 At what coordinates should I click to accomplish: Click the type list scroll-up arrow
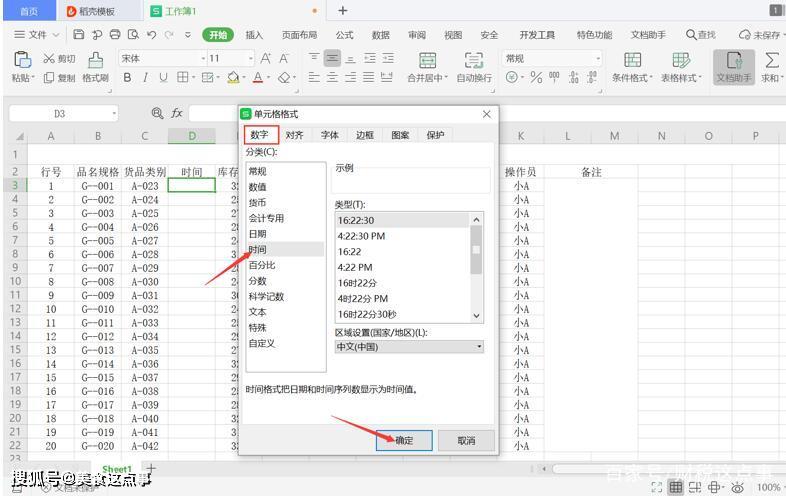[x=476, y=220]
